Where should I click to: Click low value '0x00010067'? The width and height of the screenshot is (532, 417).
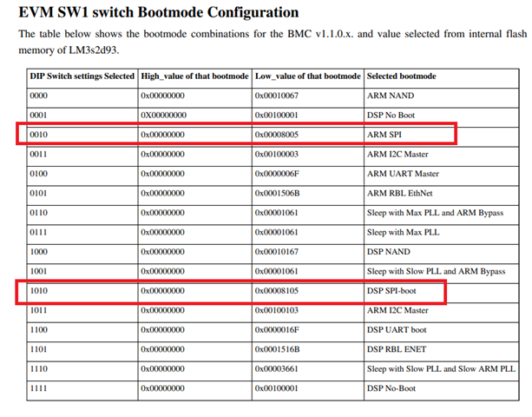(277, 96)
